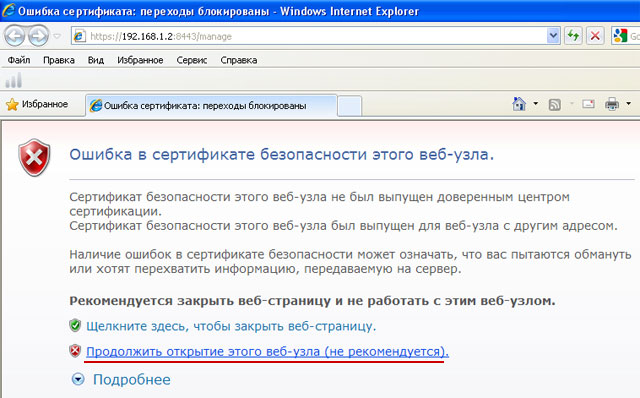The width and height of the screenshot is (640, 398).
Task: Click the Подробнее text link
Action: (132, 380)
